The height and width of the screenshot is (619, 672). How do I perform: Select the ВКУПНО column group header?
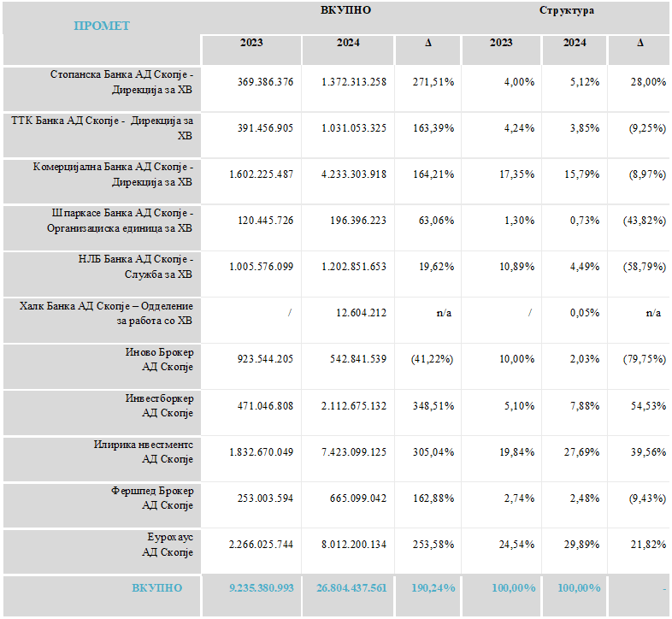[x=345, y=10]
